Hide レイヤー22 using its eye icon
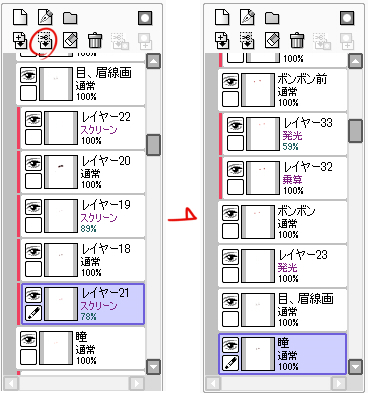The height and width of the screenshot is (393, 368). (x=33, y=119)
